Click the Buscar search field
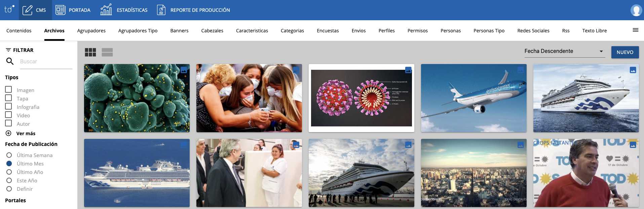The width and height of the screenshot is (644, 209). click(x=46, y=62)
